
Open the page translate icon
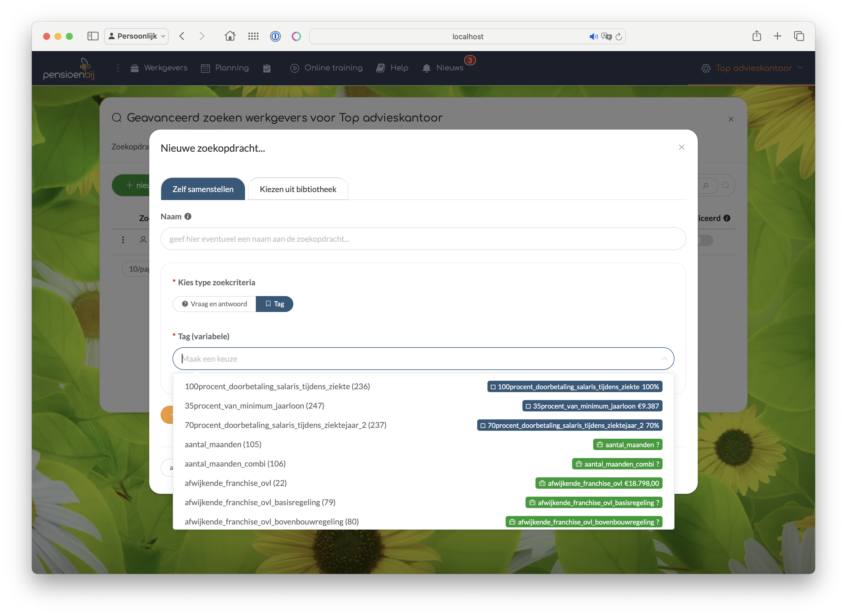(606, 37)
